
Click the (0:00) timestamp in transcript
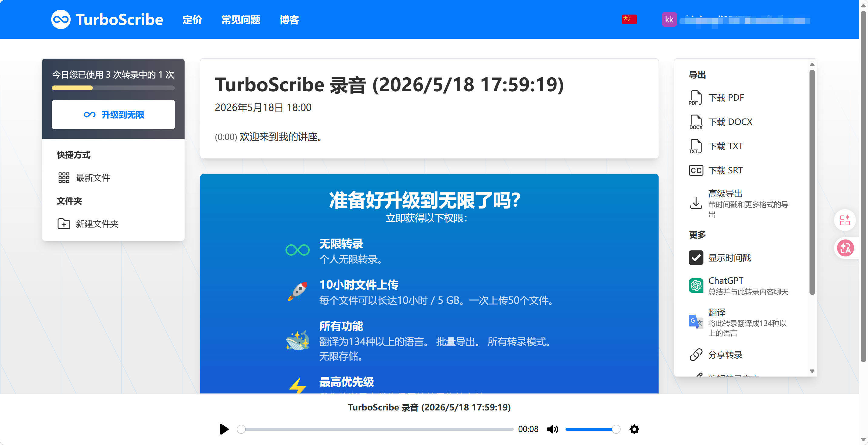(226, 137)
